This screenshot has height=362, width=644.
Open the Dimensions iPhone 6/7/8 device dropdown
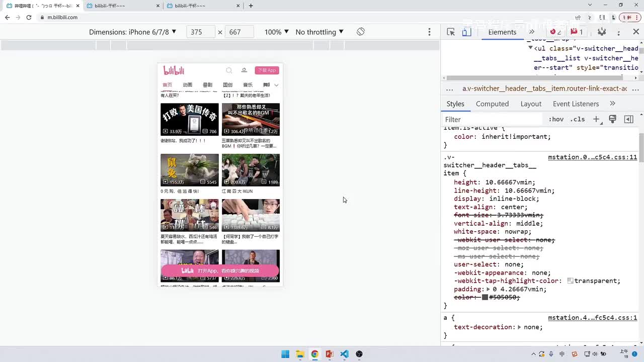coord(133,32)
